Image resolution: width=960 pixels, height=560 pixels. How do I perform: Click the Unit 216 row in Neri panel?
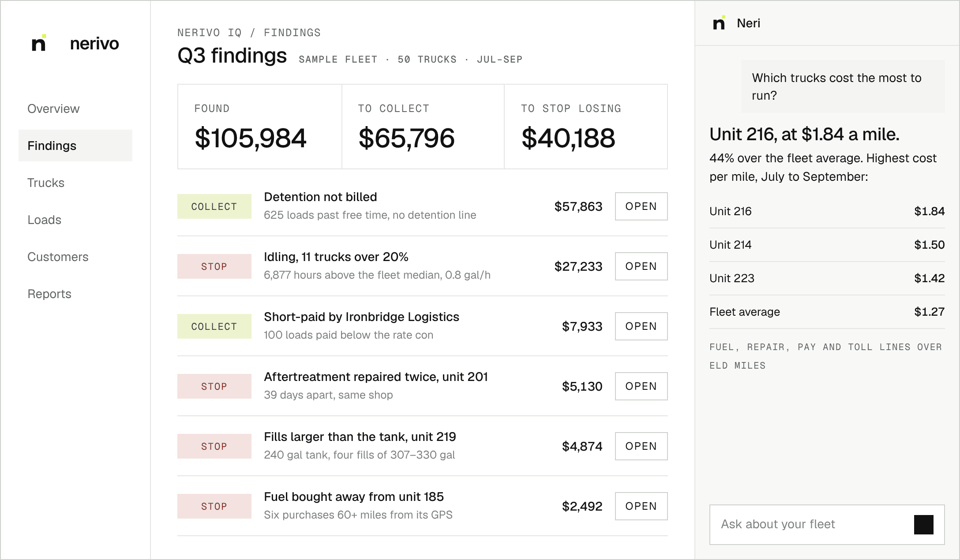pyautogui.click(x=827, y=211)
